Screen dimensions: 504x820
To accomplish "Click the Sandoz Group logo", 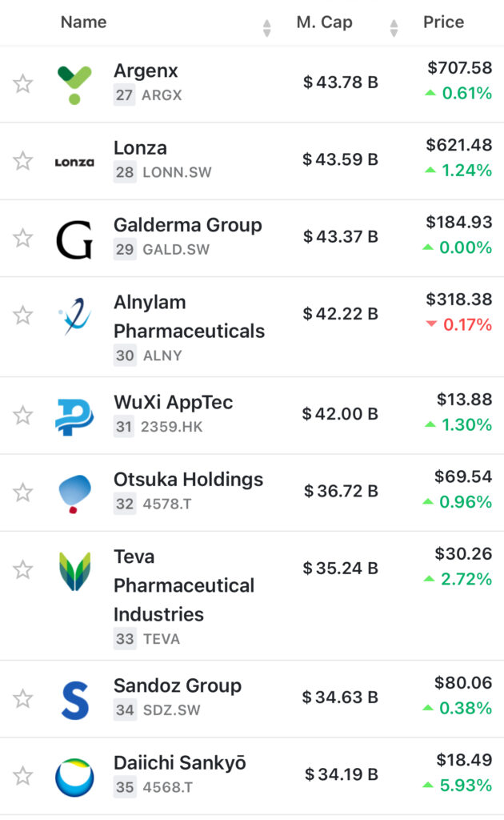I will tap(74, 699).
